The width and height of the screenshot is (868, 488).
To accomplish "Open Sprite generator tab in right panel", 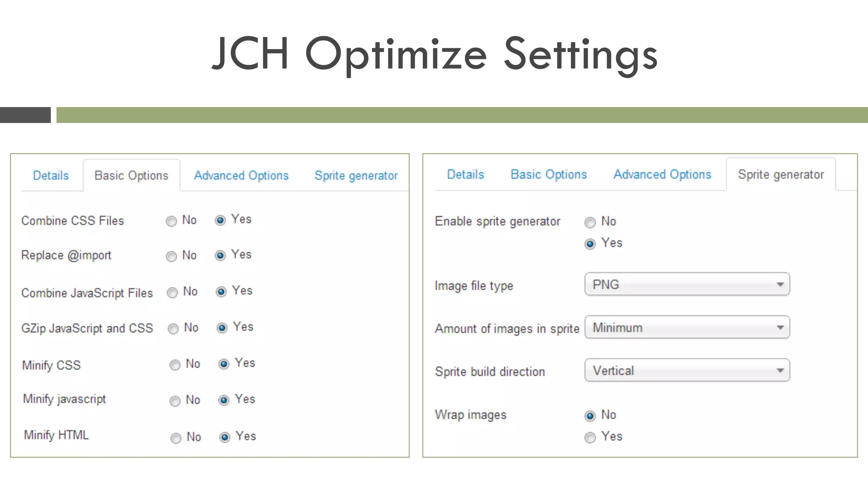I will click(781, 175).
